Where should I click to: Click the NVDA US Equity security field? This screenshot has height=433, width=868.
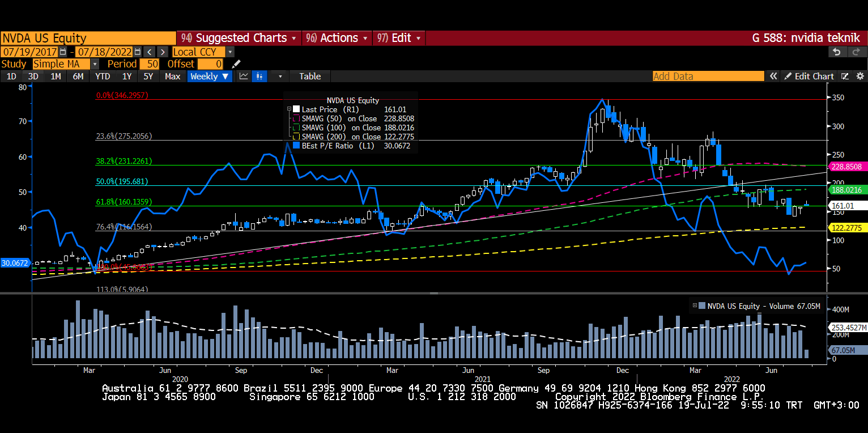pyautogui.click(x=88, y=38)
